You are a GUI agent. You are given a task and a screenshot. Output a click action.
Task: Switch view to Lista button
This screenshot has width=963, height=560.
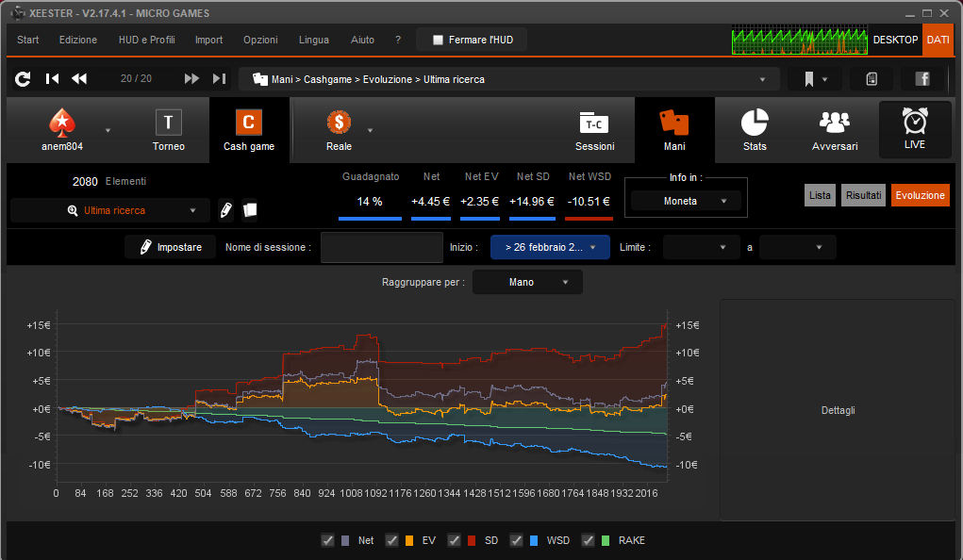820,195
